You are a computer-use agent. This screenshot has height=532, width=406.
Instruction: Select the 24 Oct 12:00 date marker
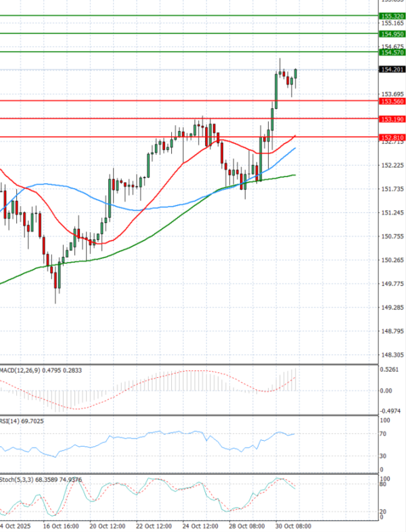click(x=201, y=525)
